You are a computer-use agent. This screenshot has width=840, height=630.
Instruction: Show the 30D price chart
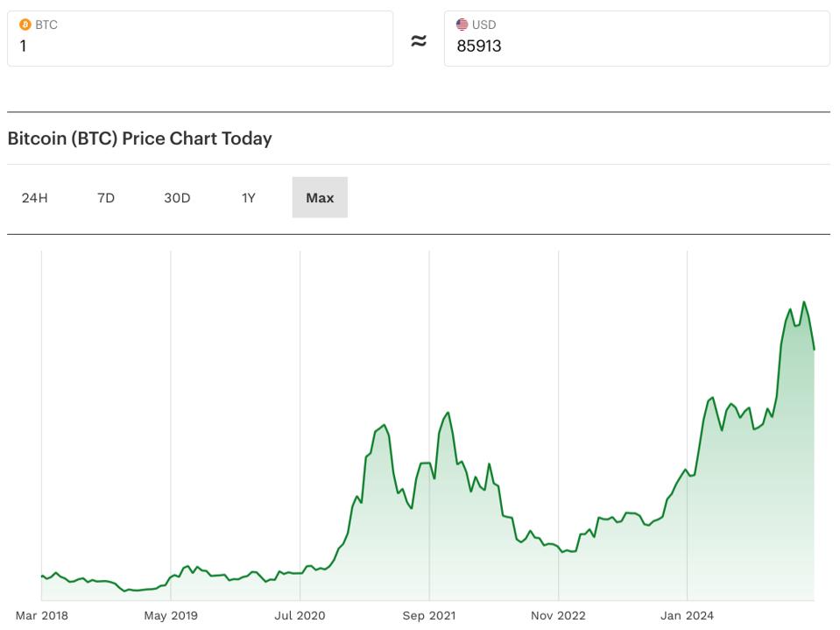pyautogui.click(x=177, y=197)
